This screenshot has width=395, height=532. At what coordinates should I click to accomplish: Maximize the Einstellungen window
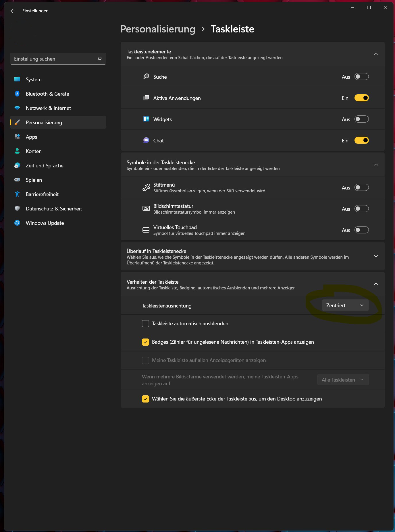pos(369,8)
